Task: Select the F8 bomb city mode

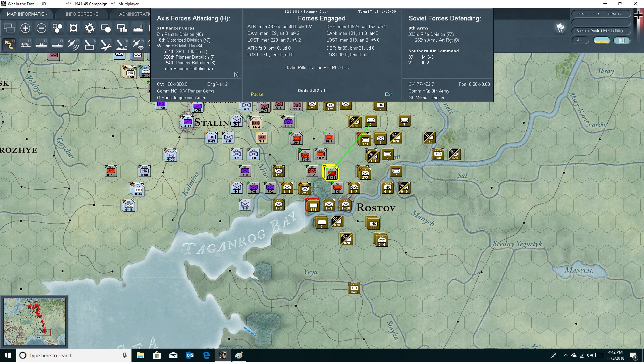Action: pyautogui.click(x=122, y=44)
